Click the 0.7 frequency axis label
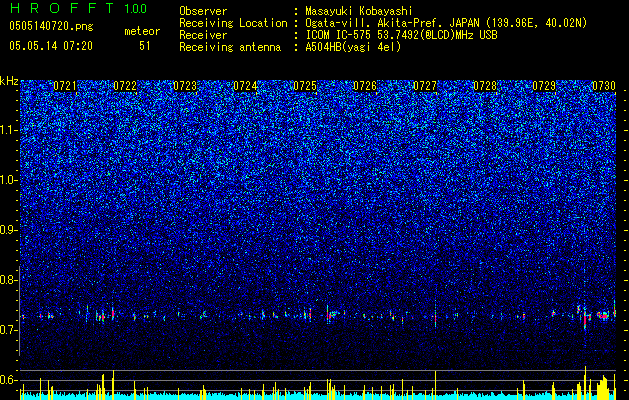The height and width of the screenshot is (400, 629). coord(9,330)
